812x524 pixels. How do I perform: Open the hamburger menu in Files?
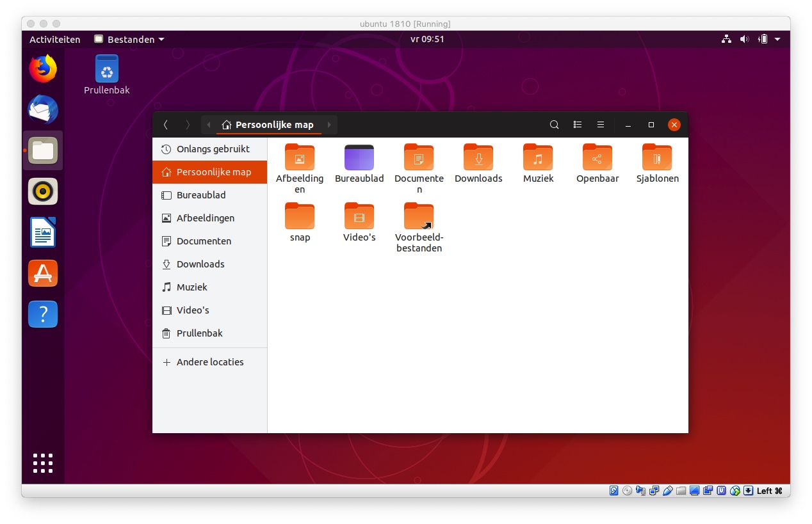point(600,125)
